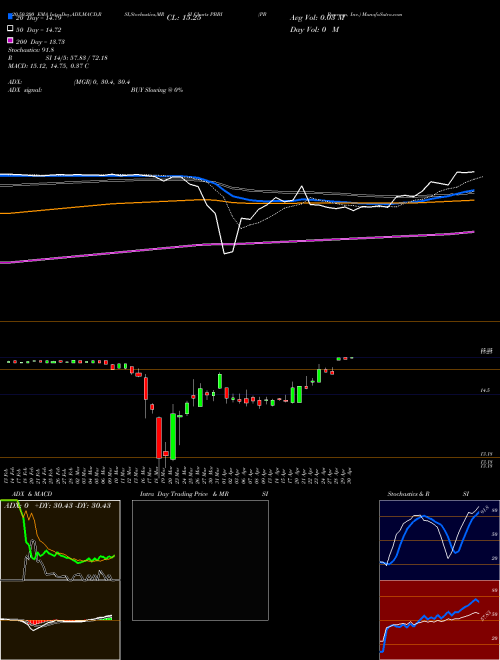The height and width of the screenshot is (660, 500).
Task: Click the 'ADX & MACD' panel title
Action: pyautogui.click(x=32, y=494)
